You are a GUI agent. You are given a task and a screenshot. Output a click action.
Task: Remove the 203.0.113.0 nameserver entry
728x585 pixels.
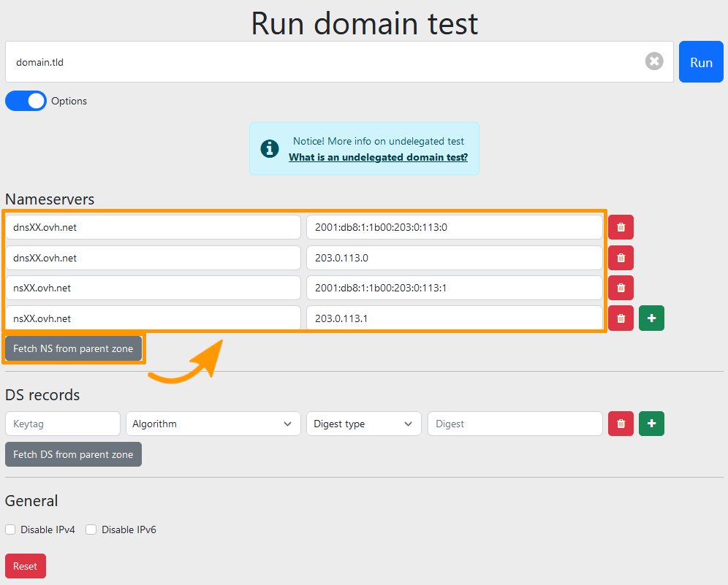(621, 257)
